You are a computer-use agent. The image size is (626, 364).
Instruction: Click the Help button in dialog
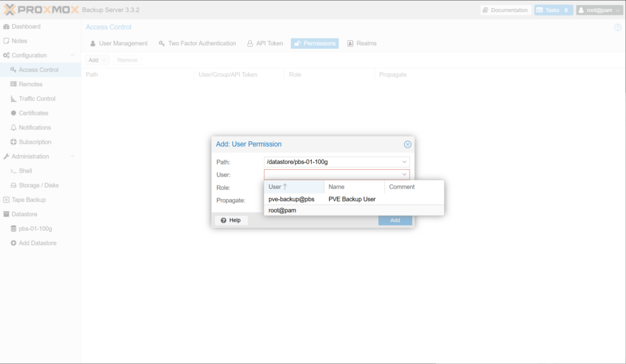coord(231,220)
